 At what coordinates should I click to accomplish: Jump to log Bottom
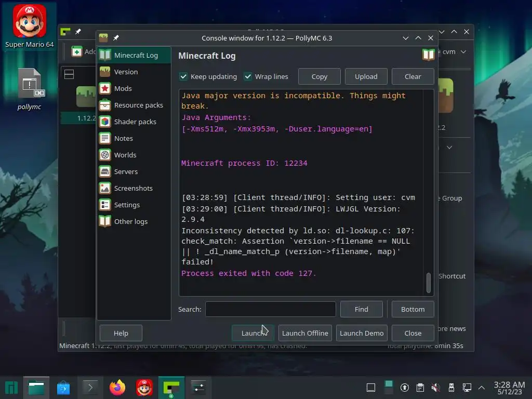point(413,309)
